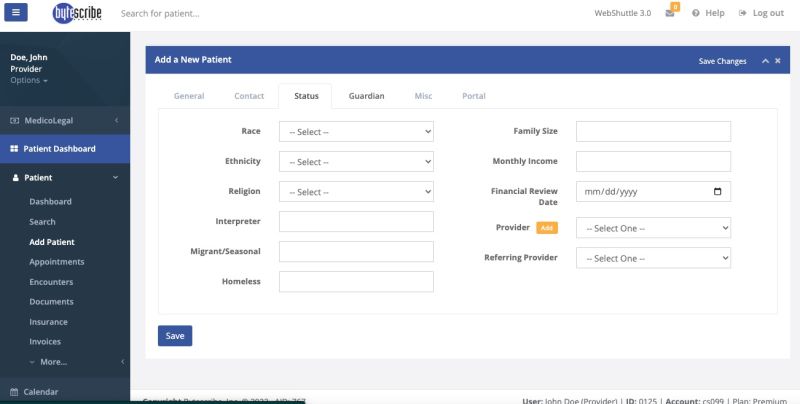This screenshot has height=404, width=800.
Task: Open Calendar from the sidebar
Action: click(x=40, y=392)
